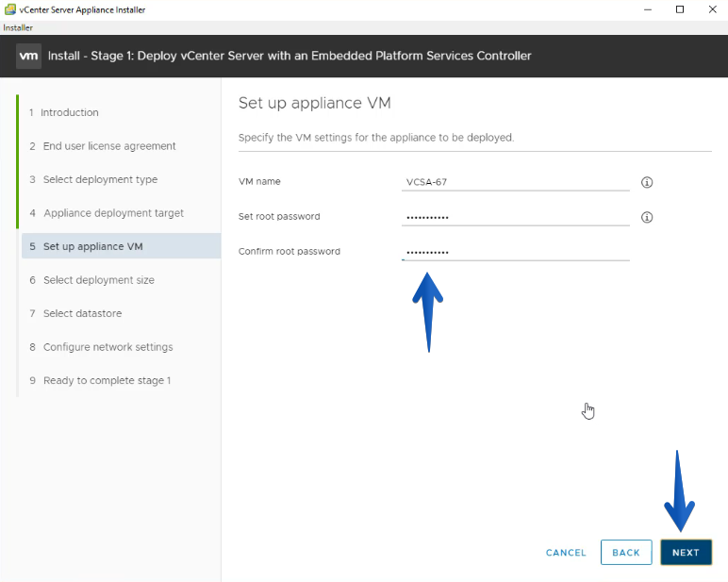Click the 'Specify the VM settings' description text
Viewport: 728px width, 582px height.
pyautogui.click(x=376, y=138)
